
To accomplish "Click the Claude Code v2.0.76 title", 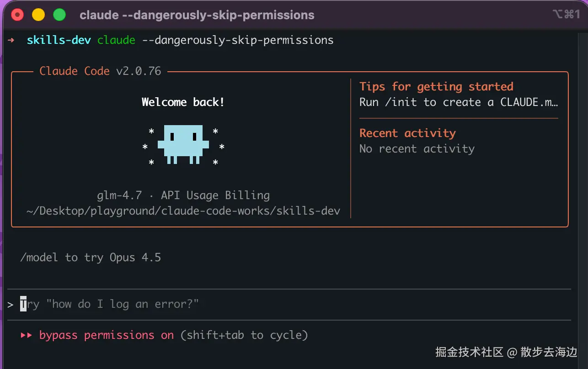I will pyautogui.click(x=100, y=71).
